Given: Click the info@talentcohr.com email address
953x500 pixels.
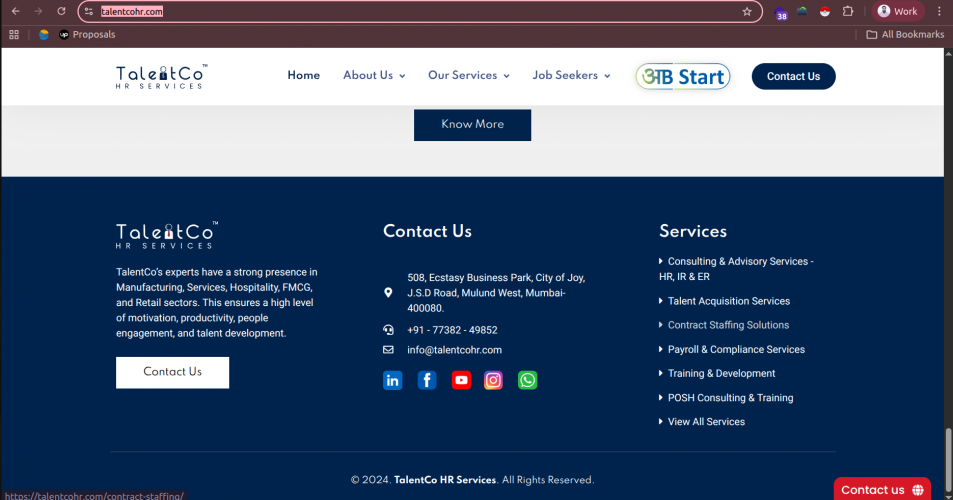Looking at the screenshot, I should click(x=455, y=350).
